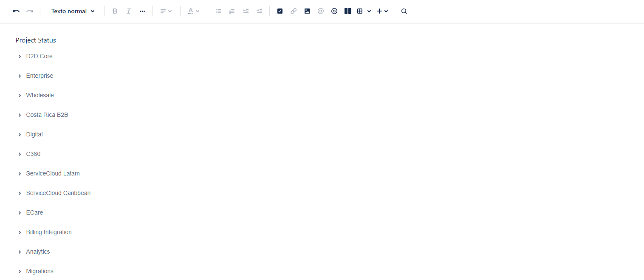Click the C360 title text
The width and height of the screenshot is (644, 280).
tap(33, 154)
